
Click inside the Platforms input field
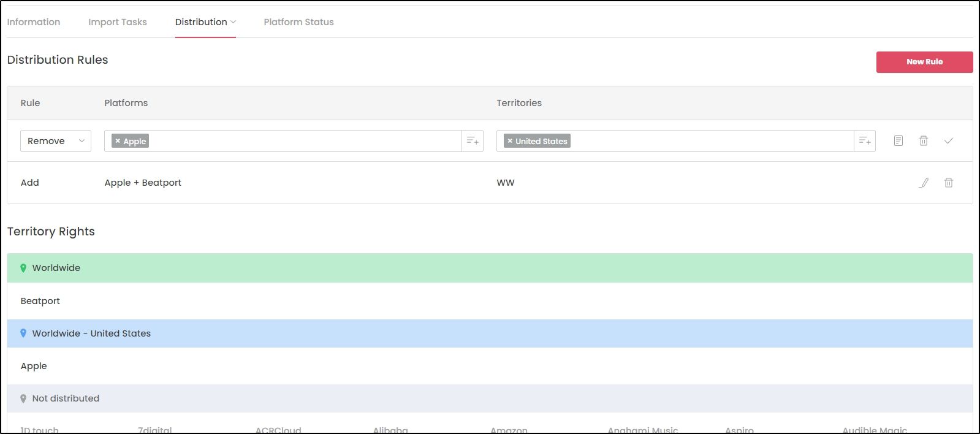coord(305,141)
